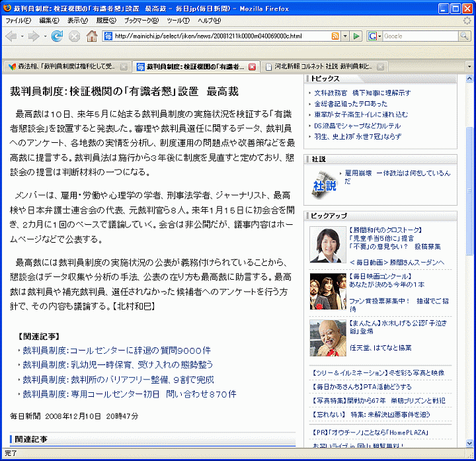The height and width of the screenshot is (461, 476).
Task: Open link 専用コールセンター初日 問い合わせ870件
Action: point(129,394)
